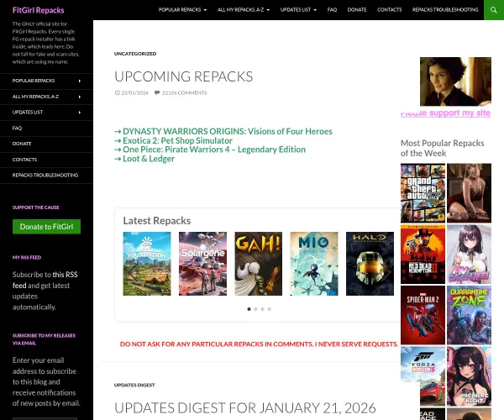Expand Updates List sidebar submenu arrow

(x=80, y=112)
